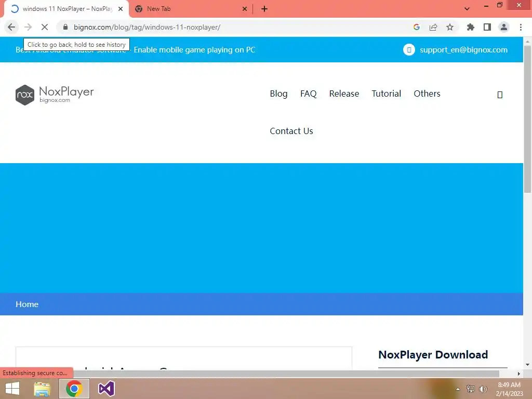Open the volume speaker tray icon
The image size is (532, 399).
pyautogui.click(x=483, y=389)
